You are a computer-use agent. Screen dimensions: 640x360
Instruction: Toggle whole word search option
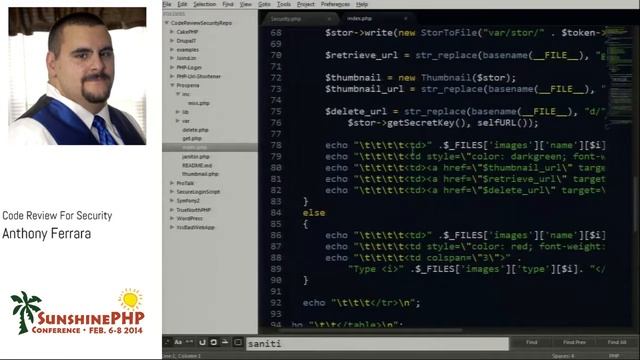coord(190,342)
